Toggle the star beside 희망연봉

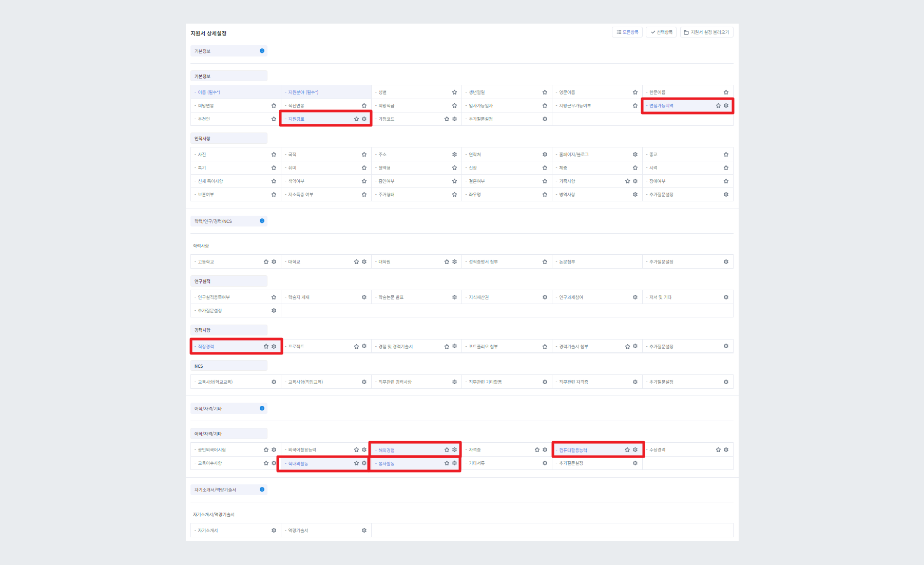[274, 106]
